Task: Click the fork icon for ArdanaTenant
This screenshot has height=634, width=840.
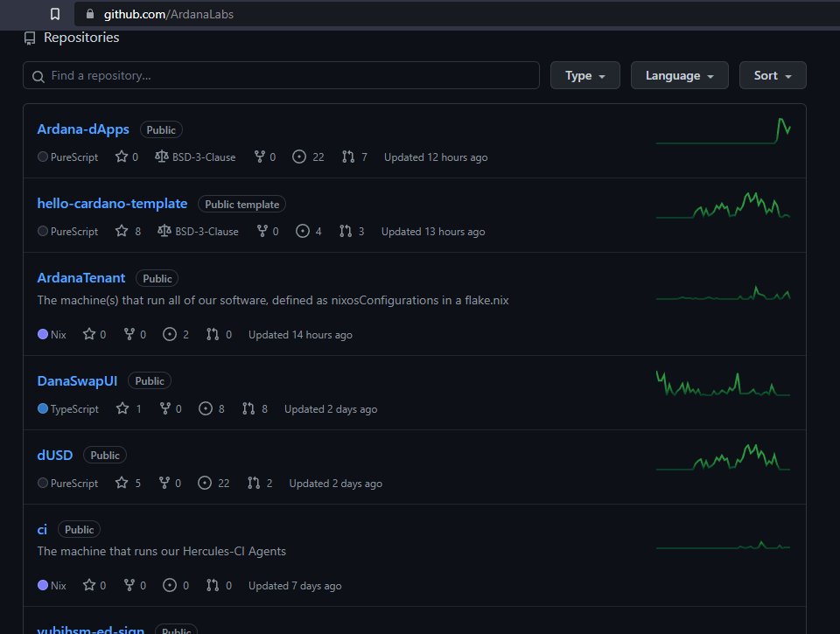Action: [x=129, y=334]
